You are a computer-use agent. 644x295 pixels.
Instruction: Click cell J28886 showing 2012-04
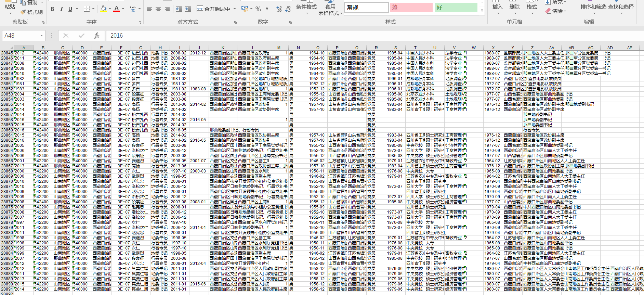[199, 264]
